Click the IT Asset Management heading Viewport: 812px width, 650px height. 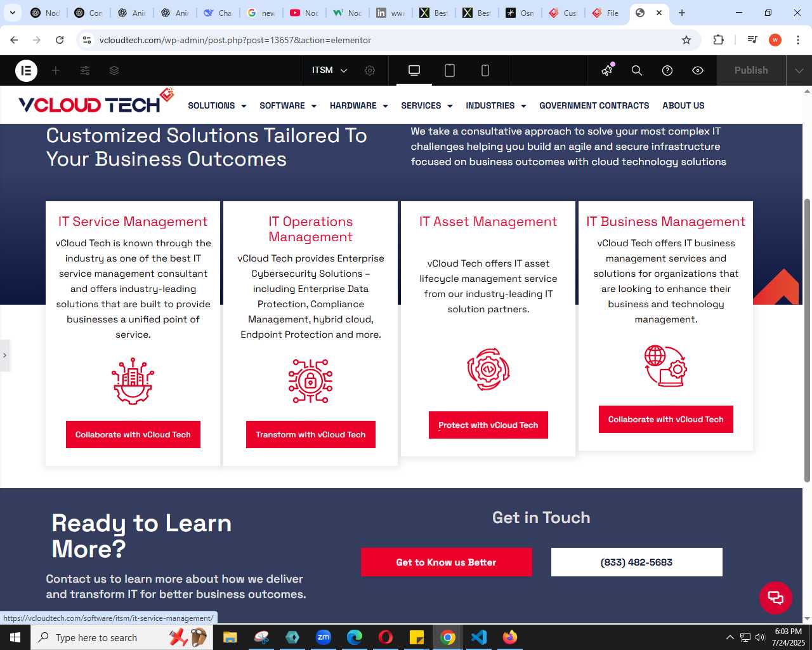click(488, 222)
